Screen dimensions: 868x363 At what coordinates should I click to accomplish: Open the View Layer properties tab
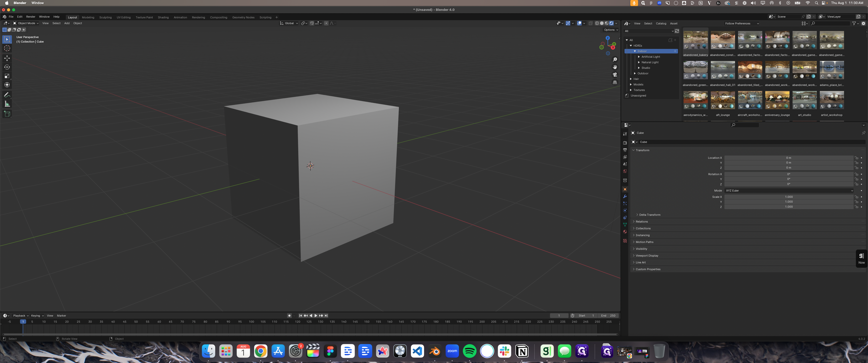[625, 157]
